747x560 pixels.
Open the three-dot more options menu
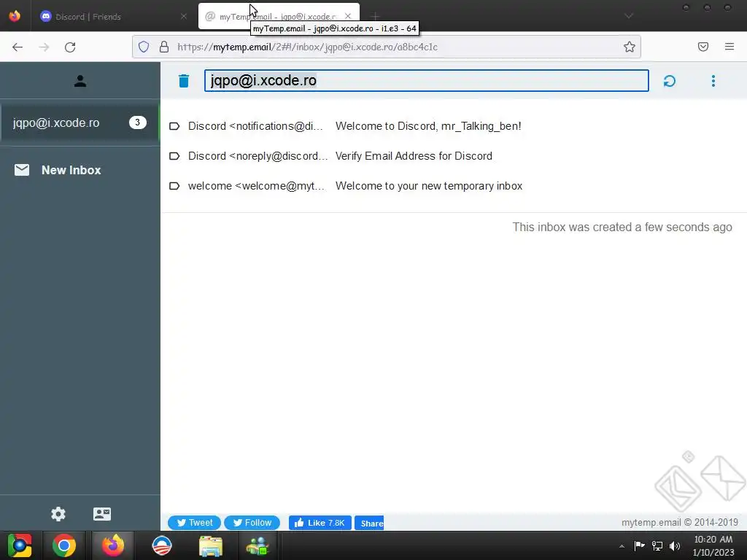pyautogui.click(x=713, y=81)
